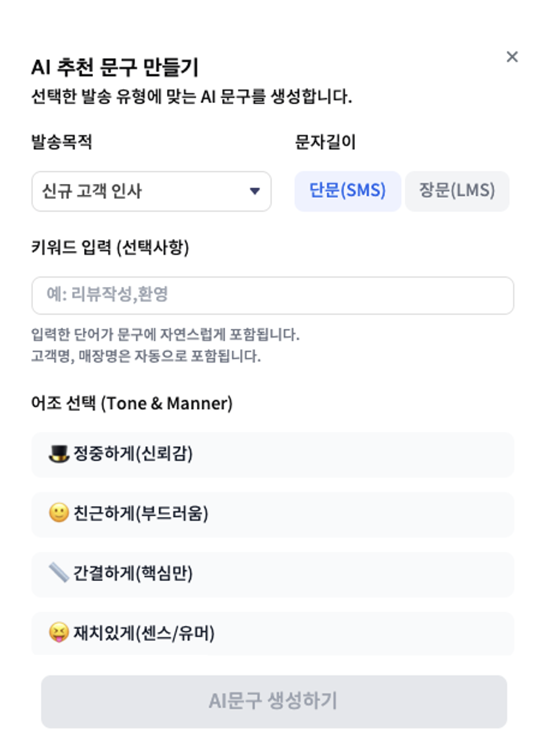539x756 pixels.
Task: Focus the 키워드 입력 text field
Action: (272, 295)
